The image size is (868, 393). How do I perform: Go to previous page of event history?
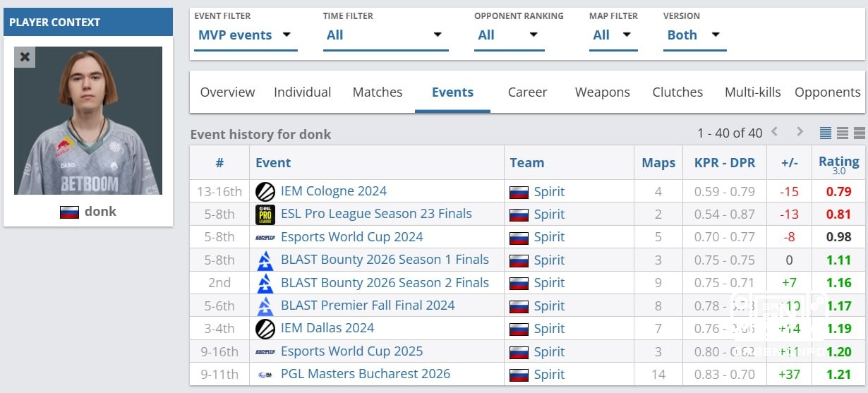[774, 132]
